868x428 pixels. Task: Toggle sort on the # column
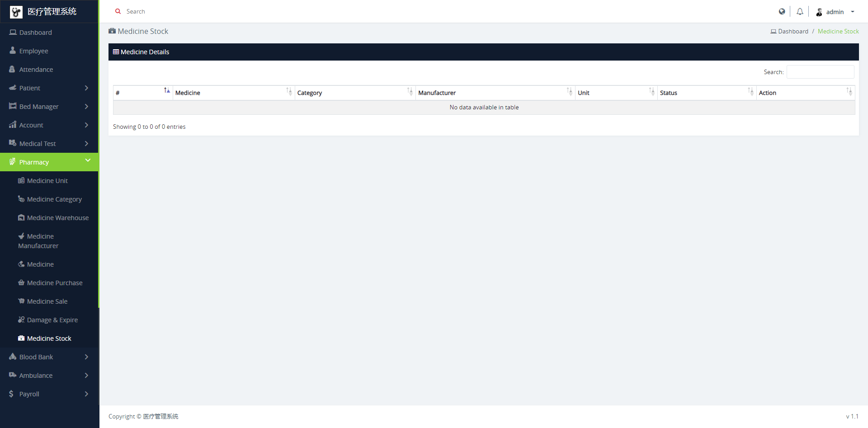pos(143,93)
